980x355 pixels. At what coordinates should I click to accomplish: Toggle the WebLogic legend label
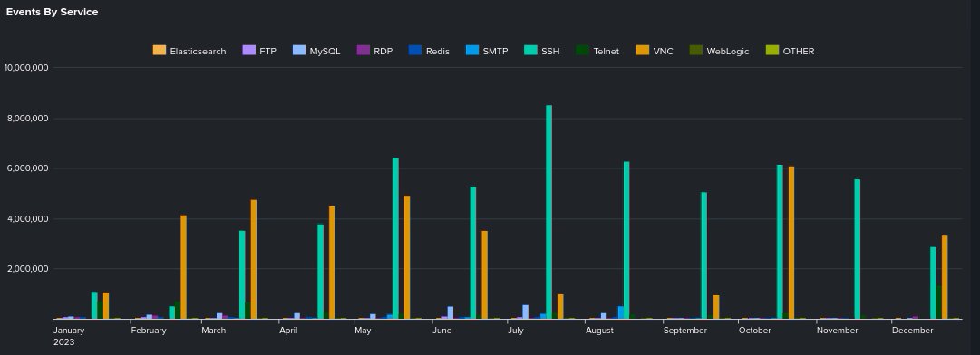(727, 51)
